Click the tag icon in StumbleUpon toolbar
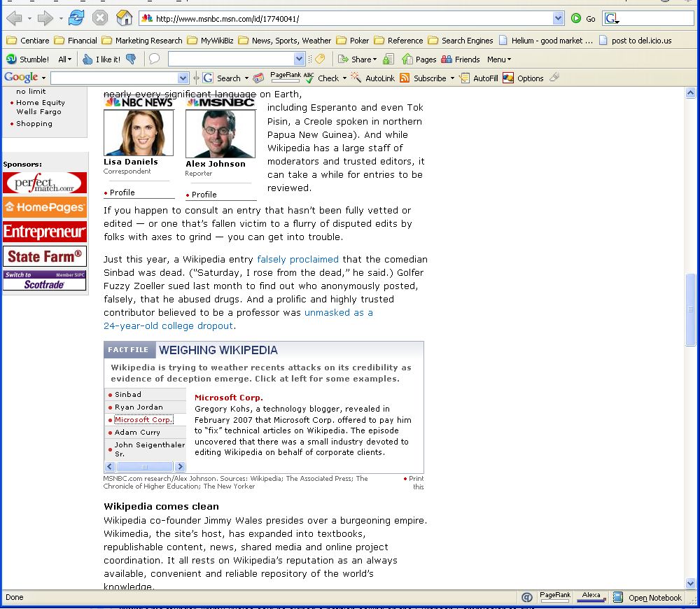This screenshot has height=609, width=700. (x=320, y=59)
